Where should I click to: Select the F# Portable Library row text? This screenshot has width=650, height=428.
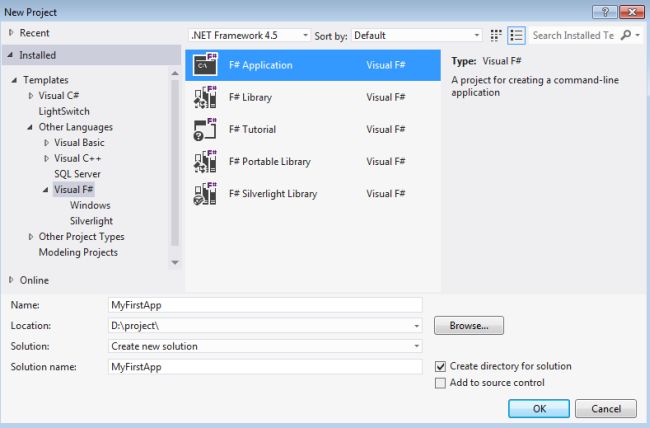[x=269, y=161]
